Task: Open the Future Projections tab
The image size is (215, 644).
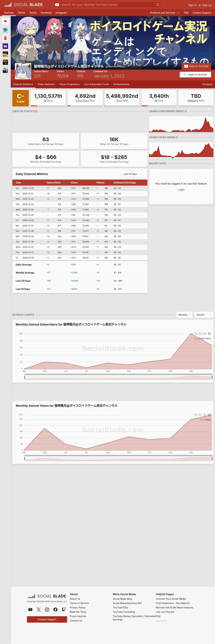Action: click(69, 84)
